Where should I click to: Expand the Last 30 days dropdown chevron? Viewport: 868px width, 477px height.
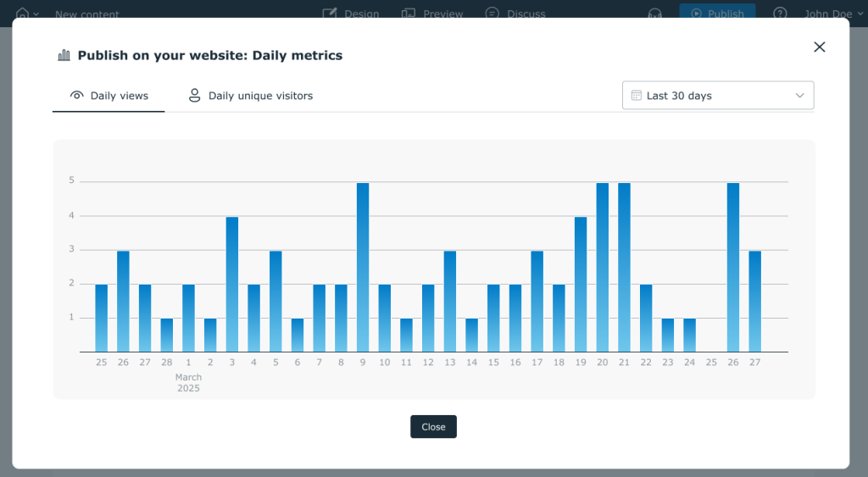pos(799,96)
